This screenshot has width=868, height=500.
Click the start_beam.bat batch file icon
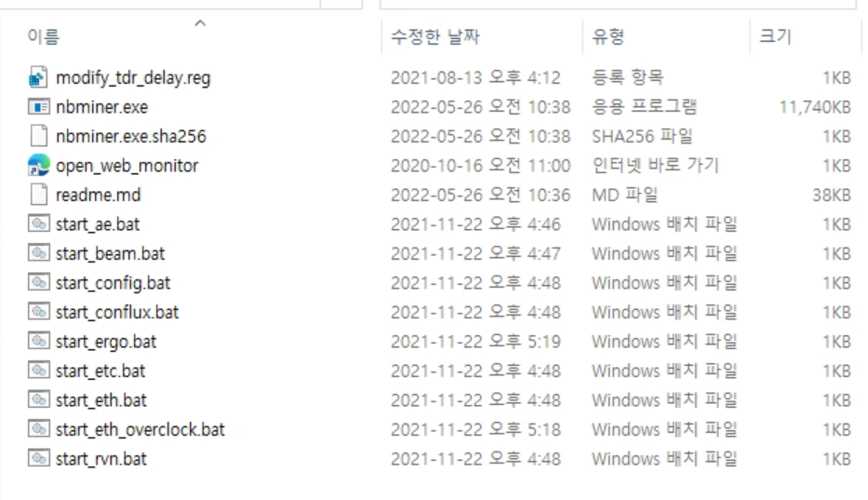pyautogui.click(x=38, y=253)
